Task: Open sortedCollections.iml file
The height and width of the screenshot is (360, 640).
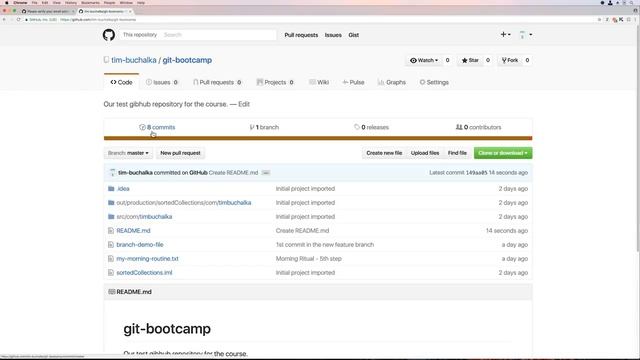Action: pos(144,273)
